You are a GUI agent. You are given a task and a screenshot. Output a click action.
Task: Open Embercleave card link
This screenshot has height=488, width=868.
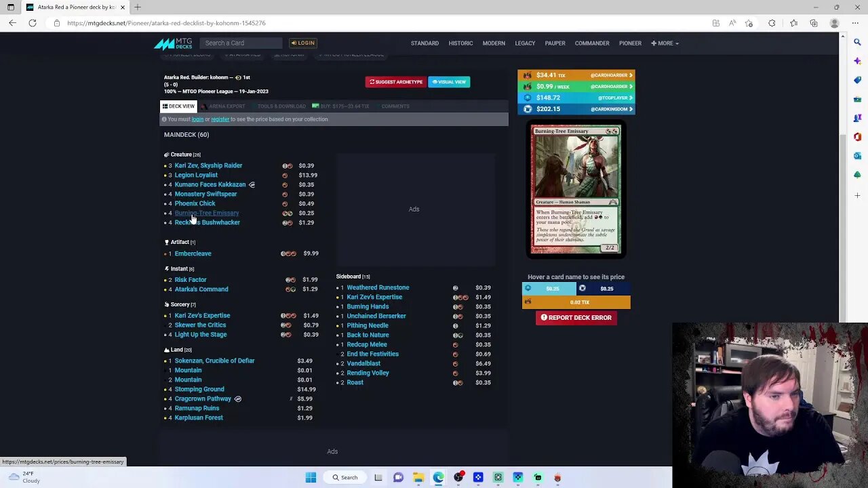[193, 253]
